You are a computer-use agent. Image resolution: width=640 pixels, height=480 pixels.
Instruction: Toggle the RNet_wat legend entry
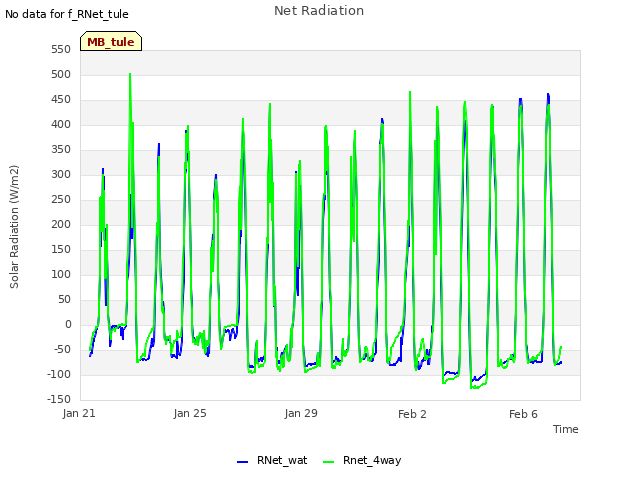point(272,460)
